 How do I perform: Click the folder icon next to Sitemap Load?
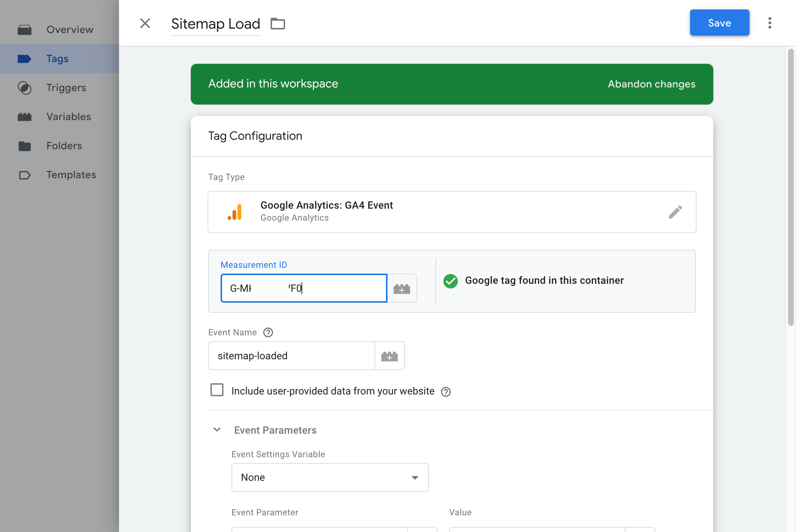278,24
